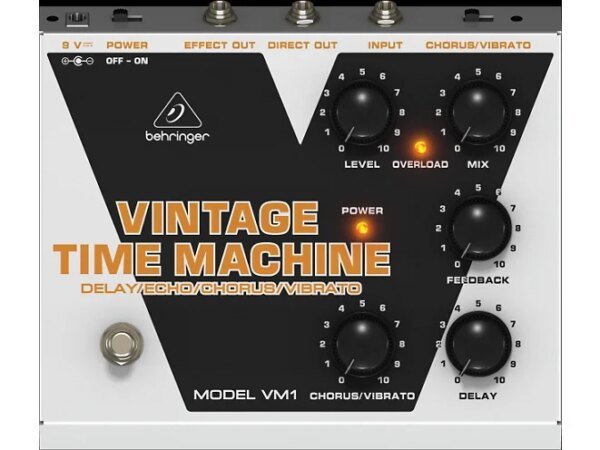Click the number 5 on the MIX dial
The width and height of the screenshot is (600, 450).
478,72
